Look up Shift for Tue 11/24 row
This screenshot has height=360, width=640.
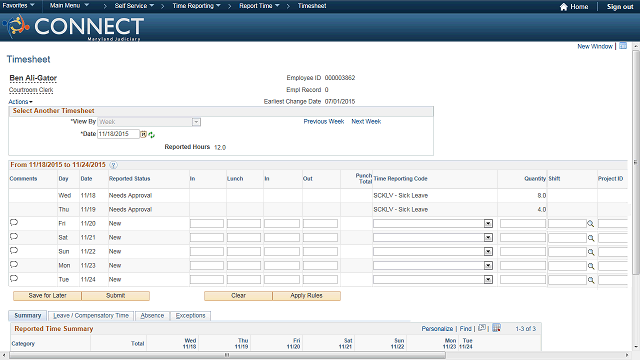coord(591,280)
